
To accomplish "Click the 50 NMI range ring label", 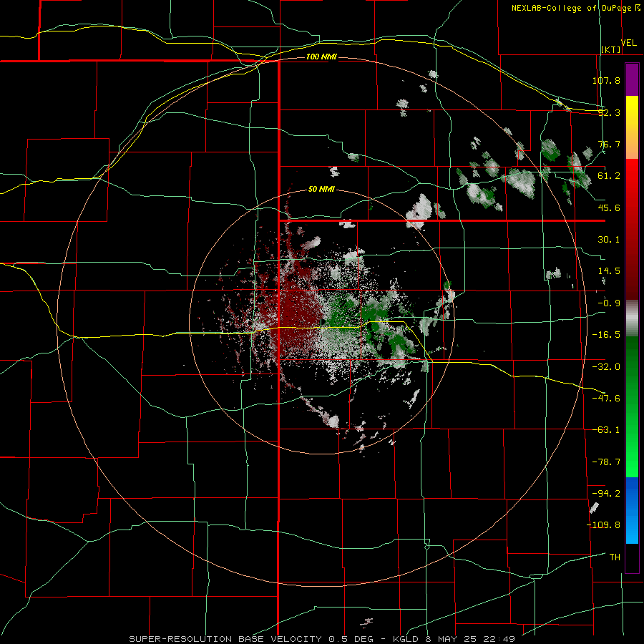I will click(x=321, y=190).
